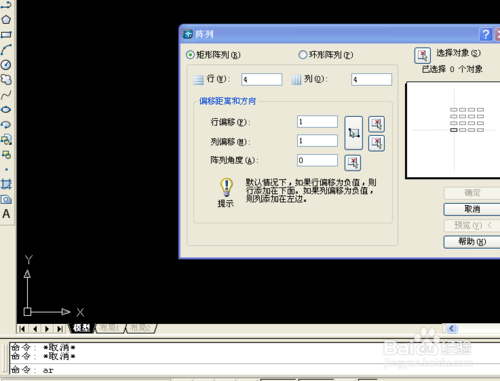Click the pick row offset icon
500x381 pixels.
pyautogui.click(x=376, y=124)
